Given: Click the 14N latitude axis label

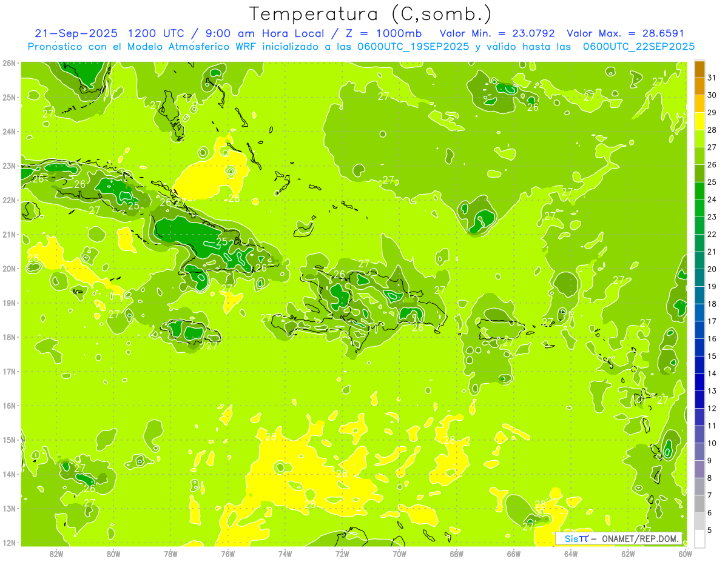Looking at the screenshot, I should click(x=9, y=474).
